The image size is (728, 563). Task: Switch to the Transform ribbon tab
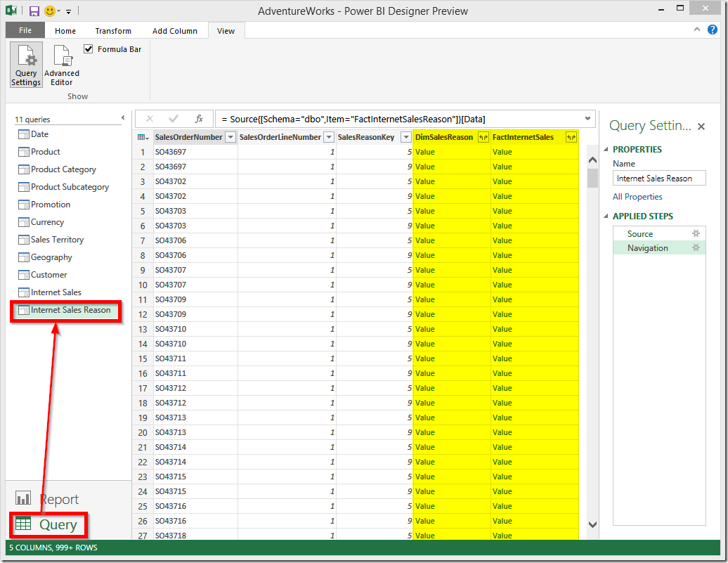[x=113, y=31]
